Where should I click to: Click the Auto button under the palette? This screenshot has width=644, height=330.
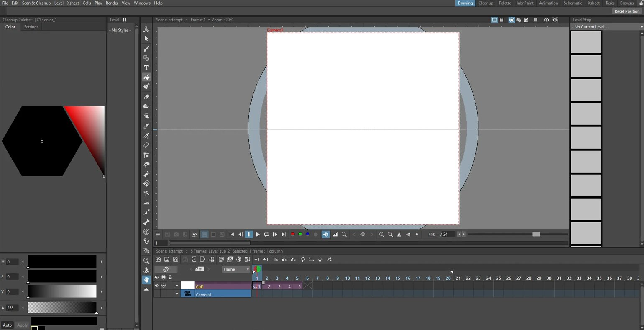[8, 325]
